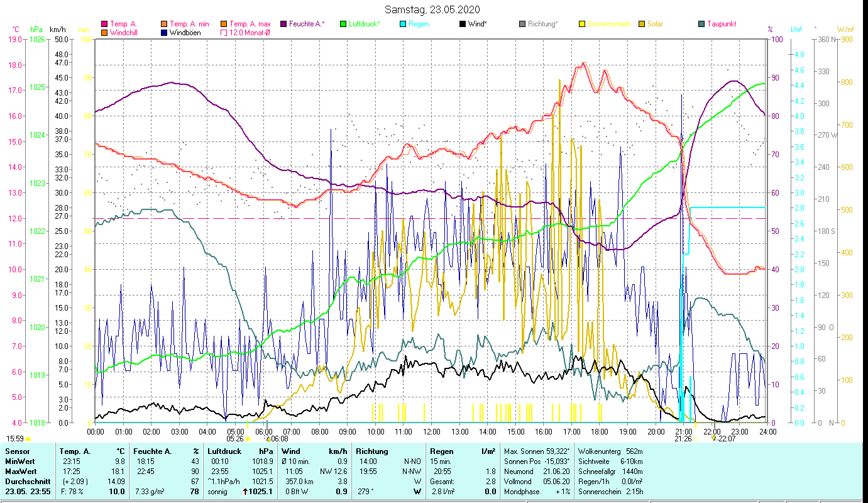Click the 'Mondphase + 1%' entry
868x503 pixels.
(x=536, y=492)
